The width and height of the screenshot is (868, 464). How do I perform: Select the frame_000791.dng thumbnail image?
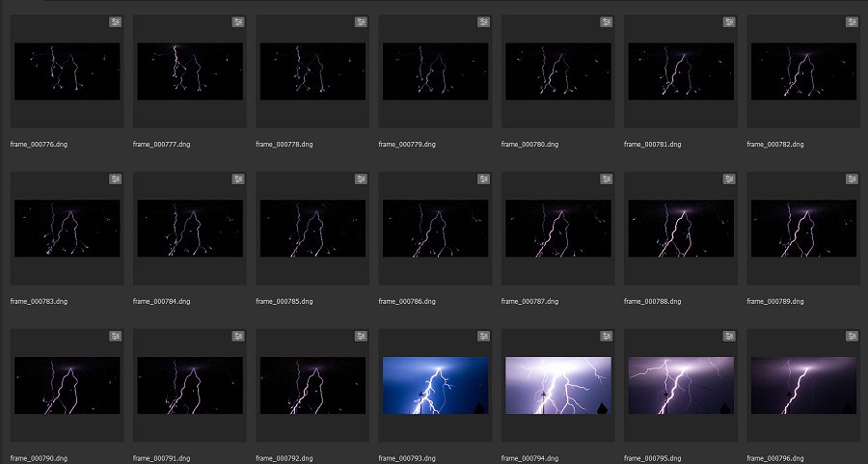[x=190, y=385]
